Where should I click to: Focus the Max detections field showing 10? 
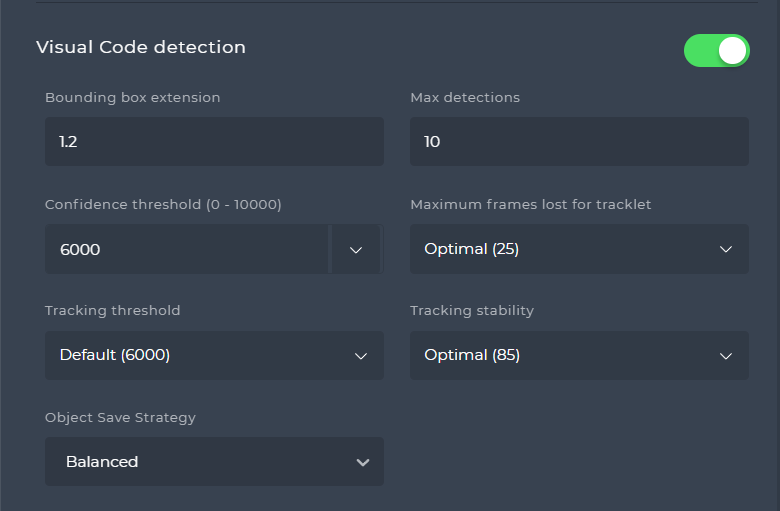point(579,141)
